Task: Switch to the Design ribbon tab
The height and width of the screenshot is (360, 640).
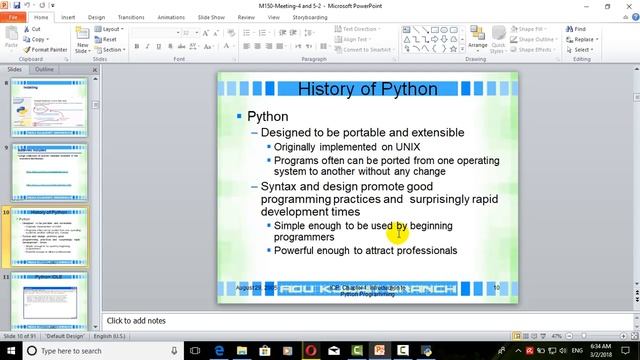Action: tap(96, 17)
